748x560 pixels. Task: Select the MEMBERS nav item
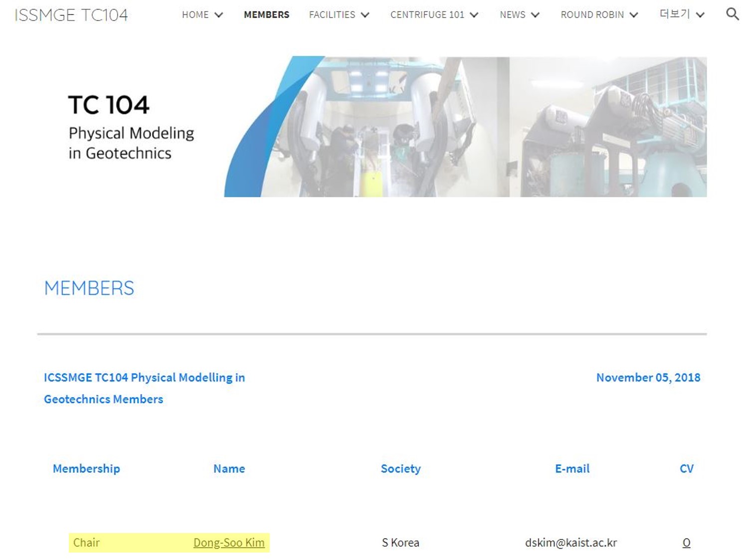tap(266, 15)
